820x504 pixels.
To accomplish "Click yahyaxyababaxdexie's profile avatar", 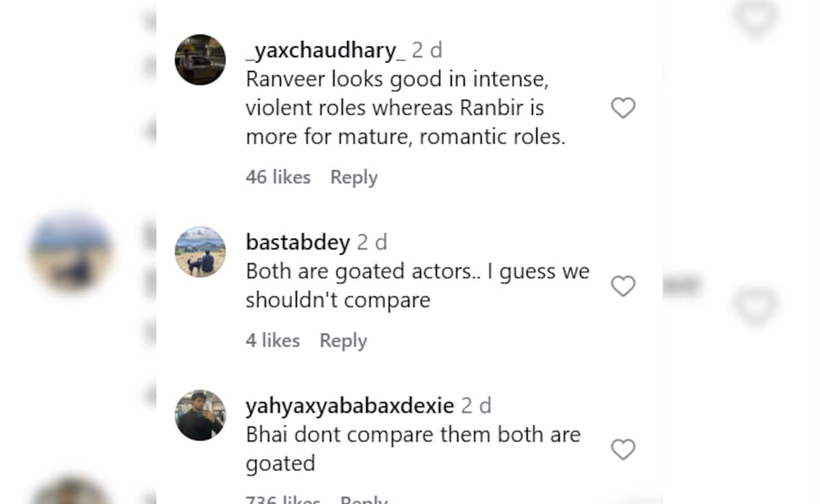I will [200, 415].
